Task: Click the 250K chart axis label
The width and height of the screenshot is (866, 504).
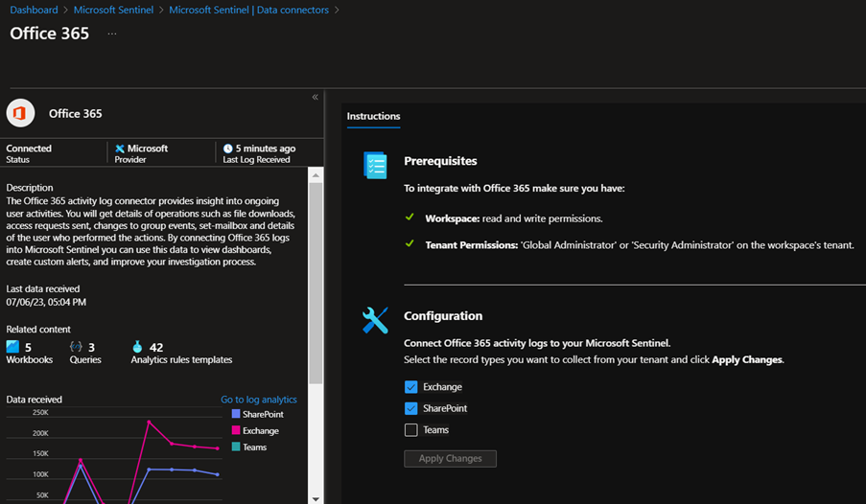Action: (x=40, y=412)
